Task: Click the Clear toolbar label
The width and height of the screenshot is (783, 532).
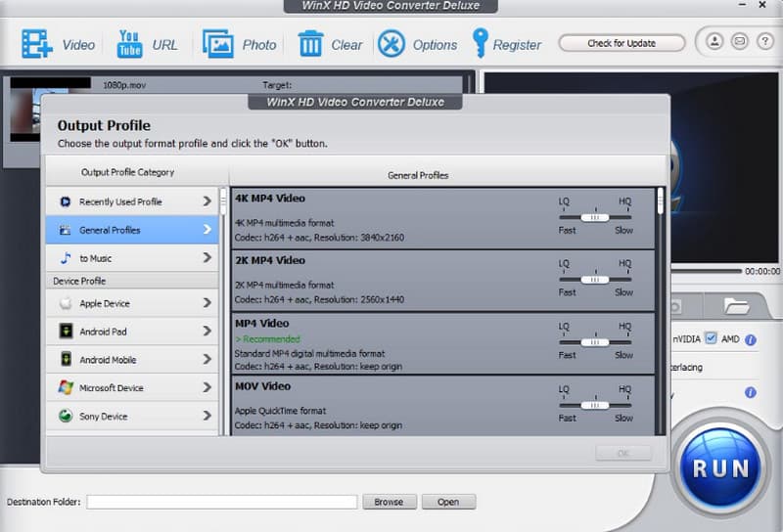Action: point(346,45)
